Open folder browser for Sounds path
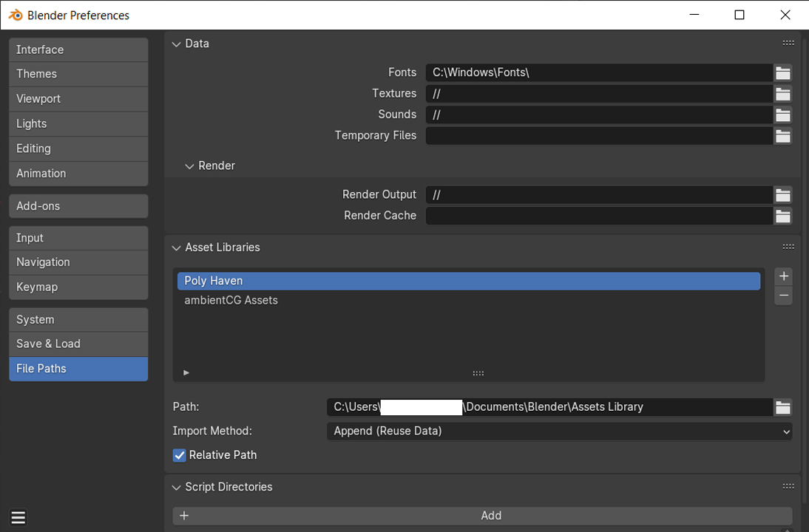Screen dimensions: 809x532 (782, 115)
